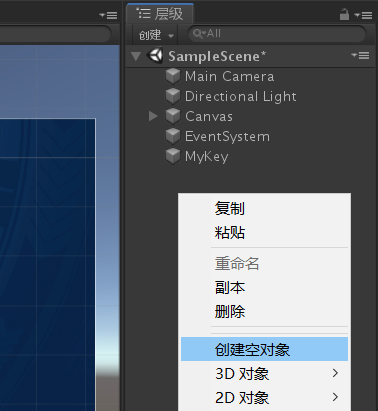Viewport: 378px width, 411px height.
Task: Open the 2D 对象 submenu arrow
Action: 335,397
